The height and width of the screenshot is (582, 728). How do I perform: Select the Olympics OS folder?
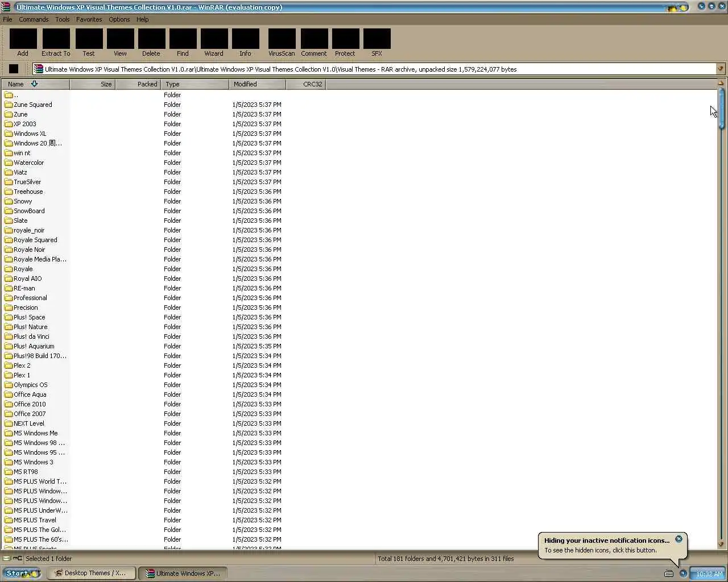point(26,385)
